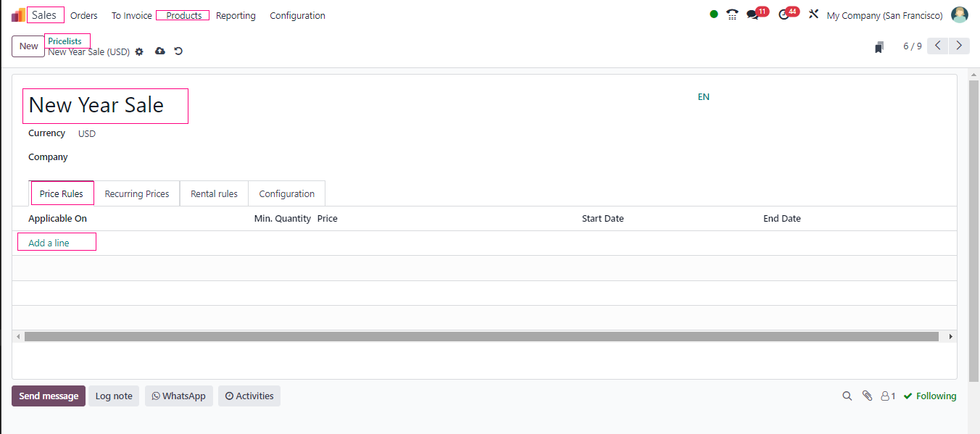Open the activities clock icon with 44 badge
Screen dimensions: 980x434
pyautogui.click(x=784, y=15)
